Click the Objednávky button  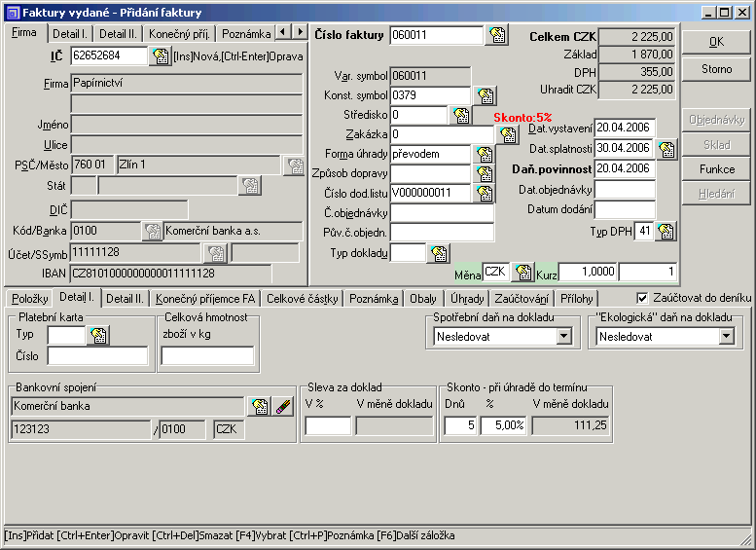pyautogui.click(x=716, y=120)
